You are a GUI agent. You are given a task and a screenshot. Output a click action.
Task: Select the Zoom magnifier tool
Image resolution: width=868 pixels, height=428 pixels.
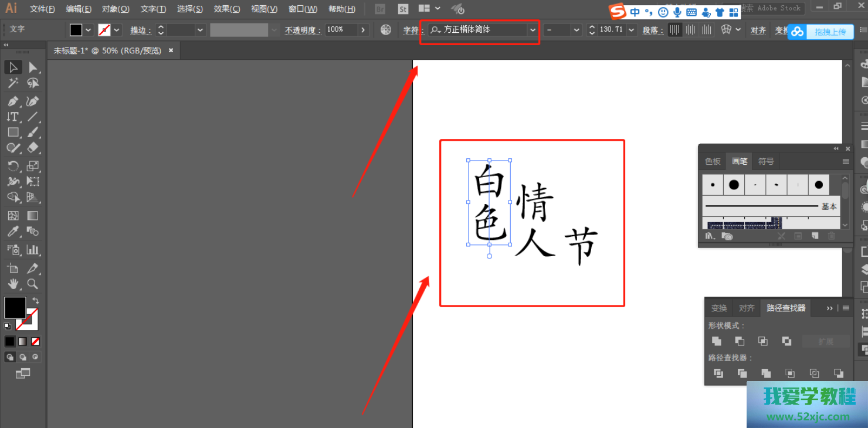33,284
